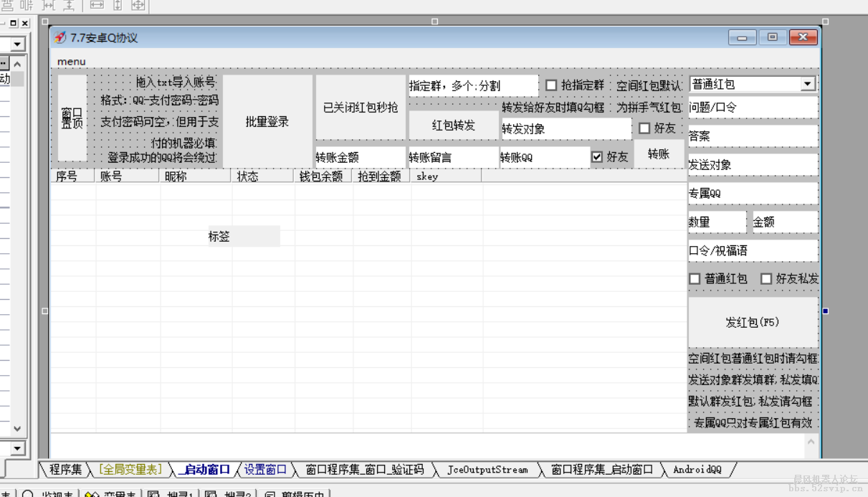Click into the 转账金额 input field
The image size is (868, 497).
360,158
